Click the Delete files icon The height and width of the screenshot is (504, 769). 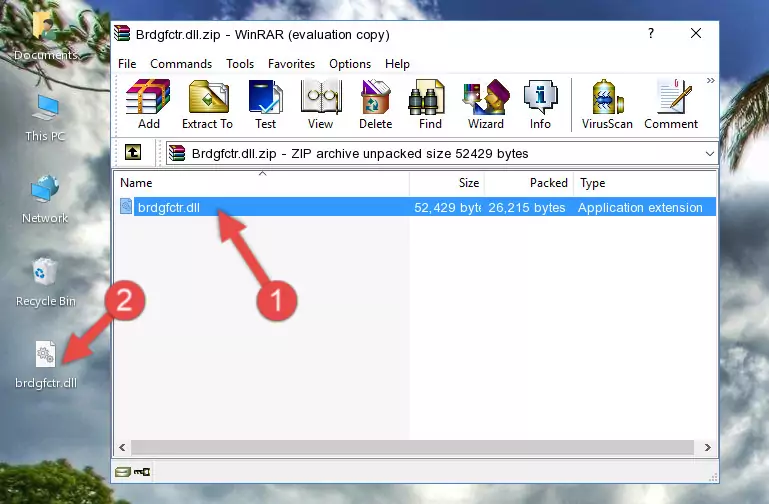(x=376, y=104)
